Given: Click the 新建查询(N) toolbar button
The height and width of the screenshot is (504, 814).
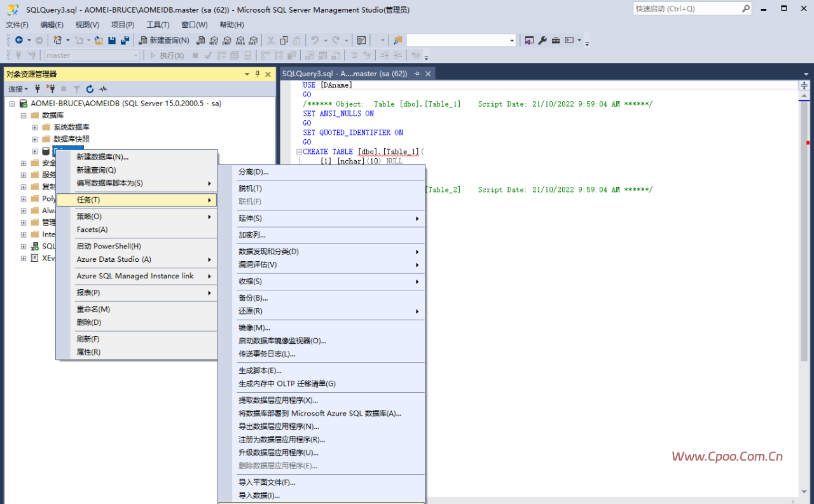Looking at the screenshot, I should click(x=163, y=40).
